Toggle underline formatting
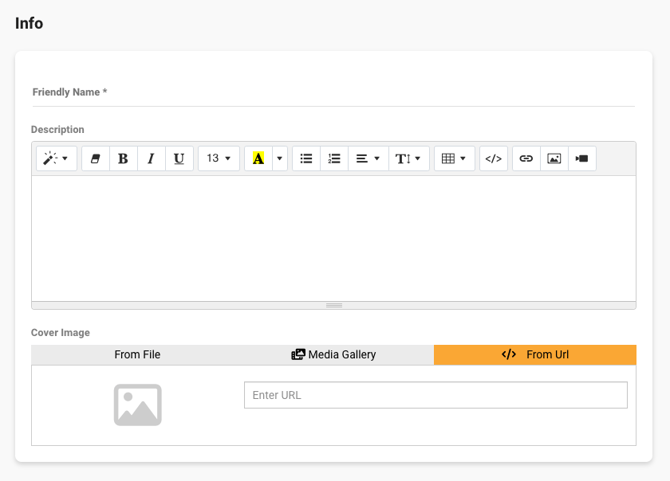Screen dimensions: 670x481 179,158
